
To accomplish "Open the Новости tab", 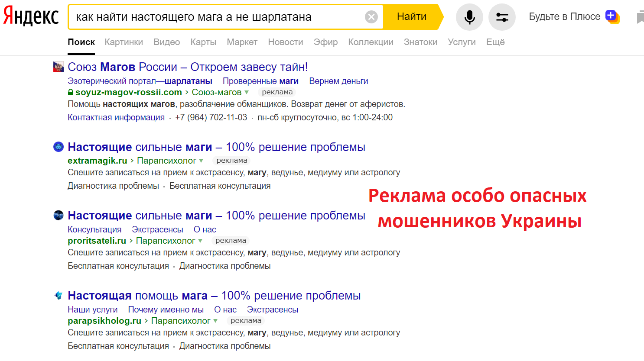I will pyautogui.click(x=285, y=42).
